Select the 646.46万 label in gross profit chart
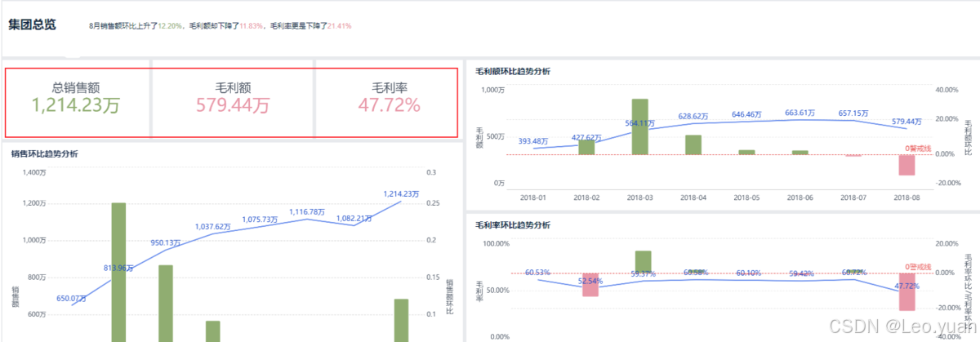Image resolution: width=980 pixels, height=342 pixels. (746, 114)
